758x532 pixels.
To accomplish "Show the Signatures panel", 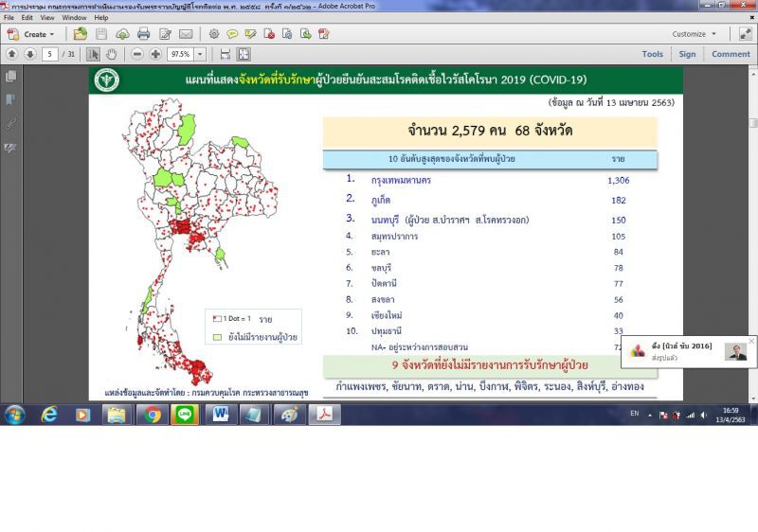I will coord(10,148).
